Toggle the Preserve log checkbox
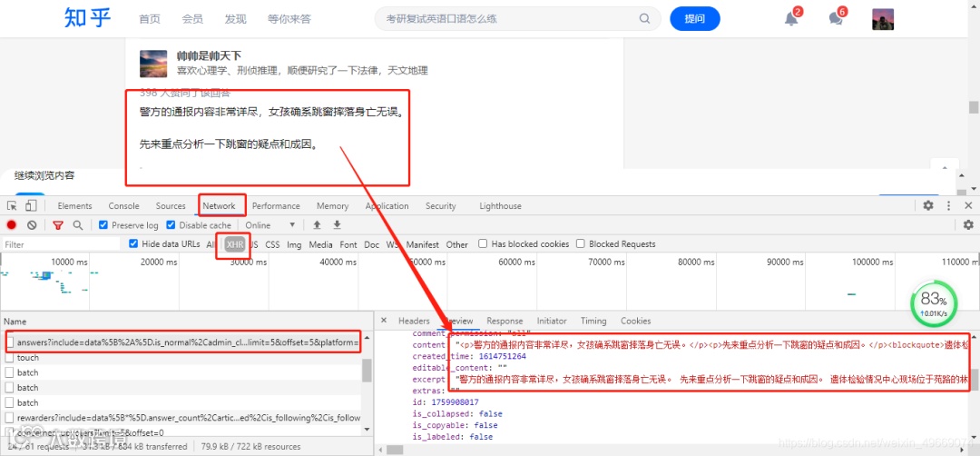 pos(103,225)
